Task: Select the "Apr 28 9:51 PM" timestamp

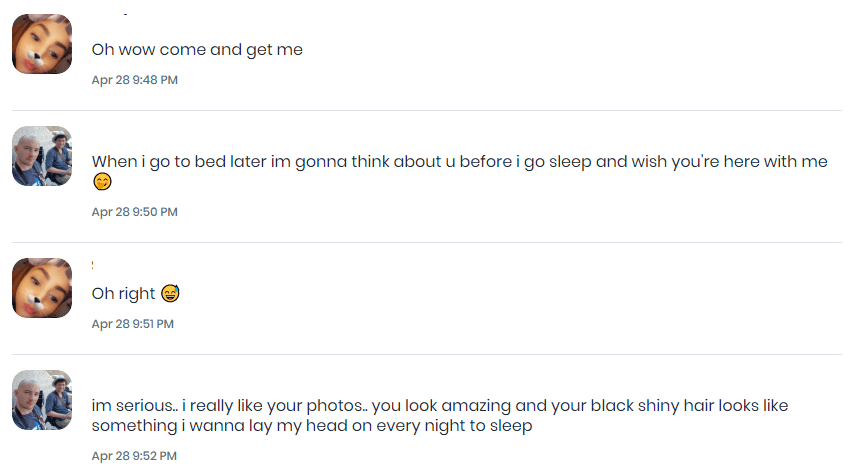Action: click(132, 324)
